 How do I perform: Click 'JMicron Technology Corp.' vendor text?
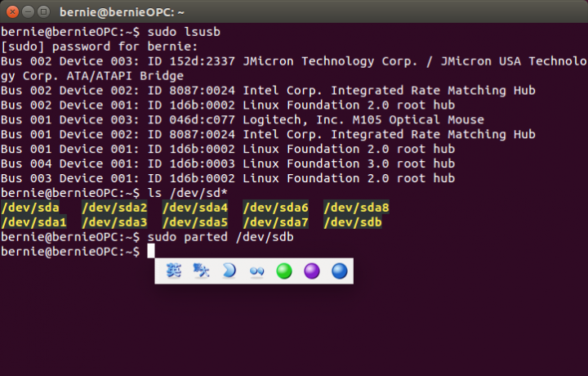[x=330, y=61]
